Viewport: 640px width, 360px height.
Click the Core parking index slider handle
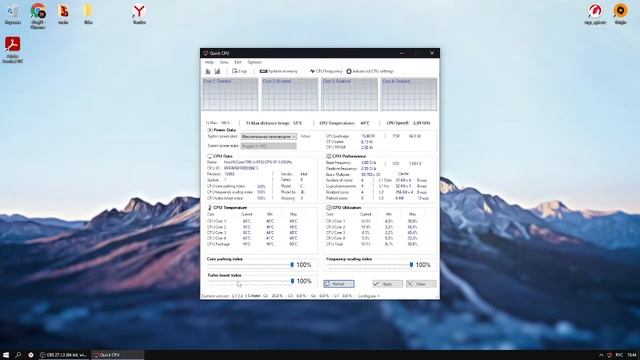[x=292, y=265]
